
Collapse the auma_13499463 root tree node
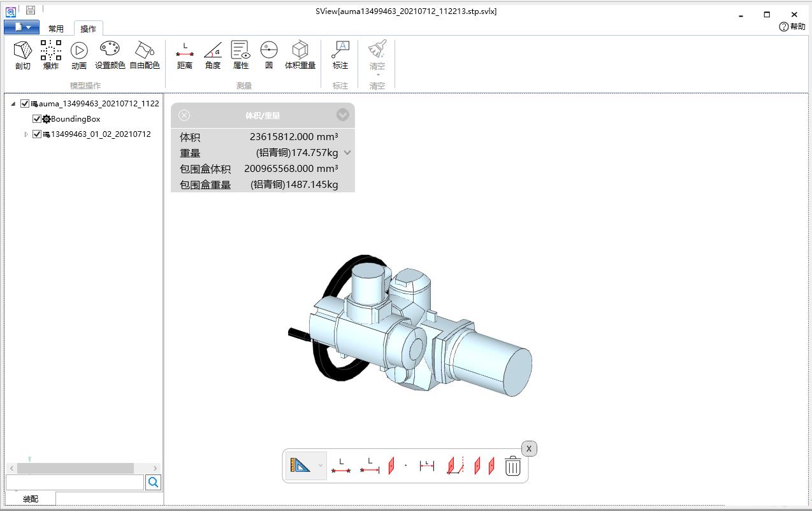coord(13,104)
